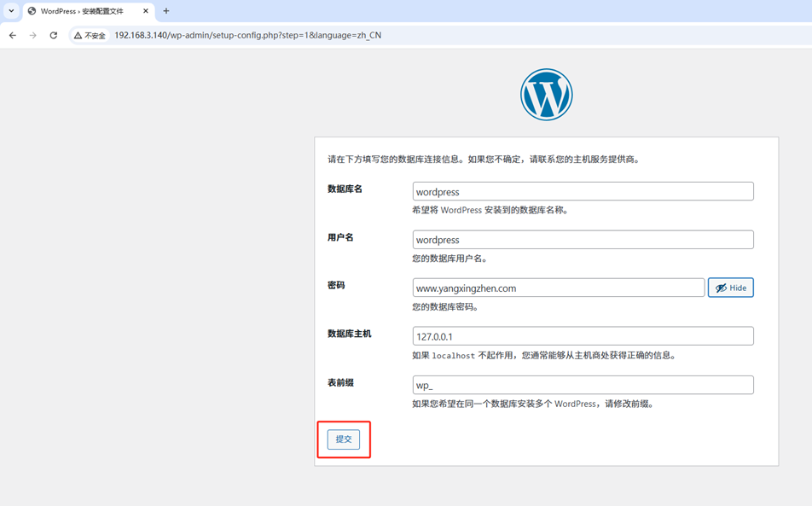Close the WordPress setup tab
Viewport: 812px width, 506px height.
(146, 11)
